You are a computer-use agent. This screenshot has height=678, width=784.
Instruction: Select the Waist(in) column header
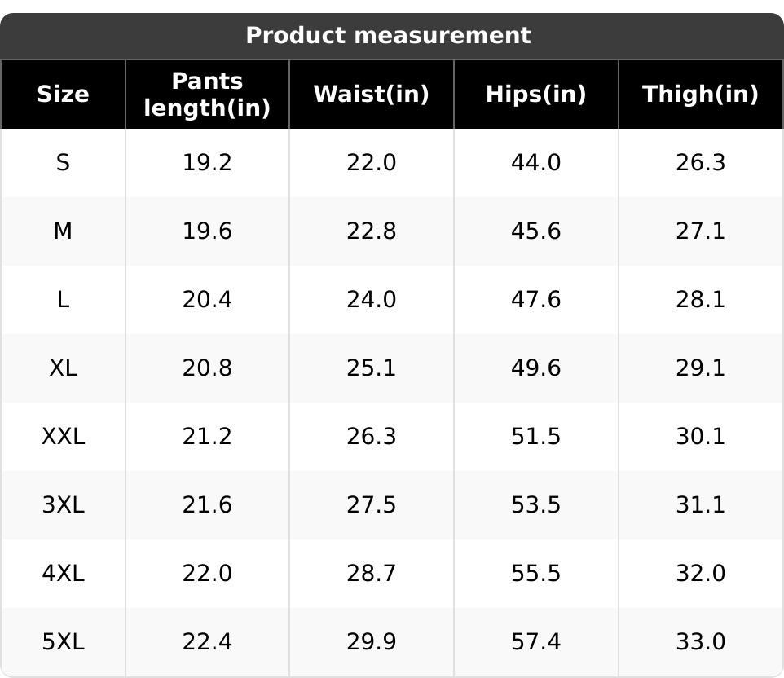point(371,95)
